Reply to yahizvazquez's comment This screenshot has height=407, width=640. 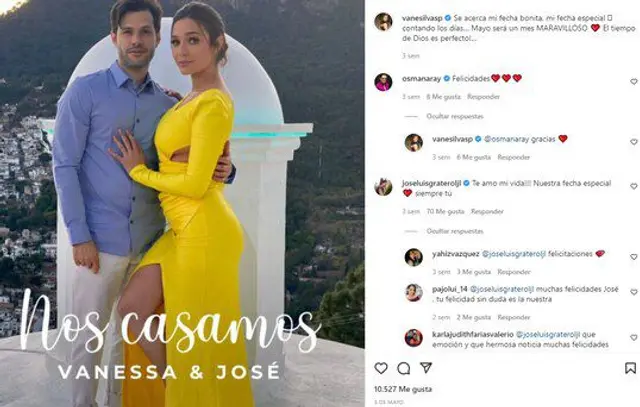513,272
